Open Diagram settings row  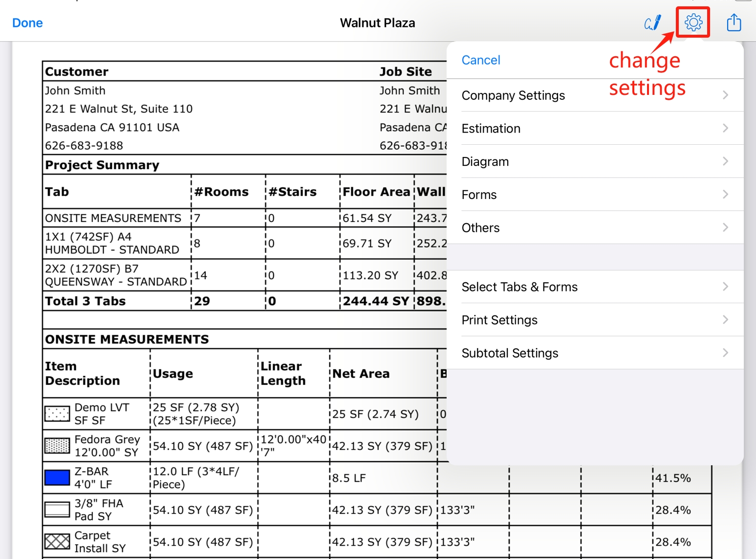595,162
